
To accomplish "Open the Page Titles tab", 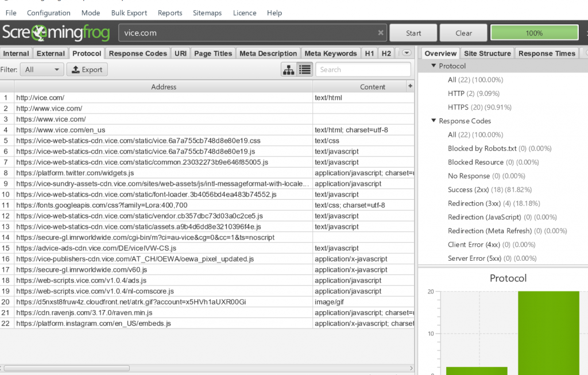I will 213,53.
